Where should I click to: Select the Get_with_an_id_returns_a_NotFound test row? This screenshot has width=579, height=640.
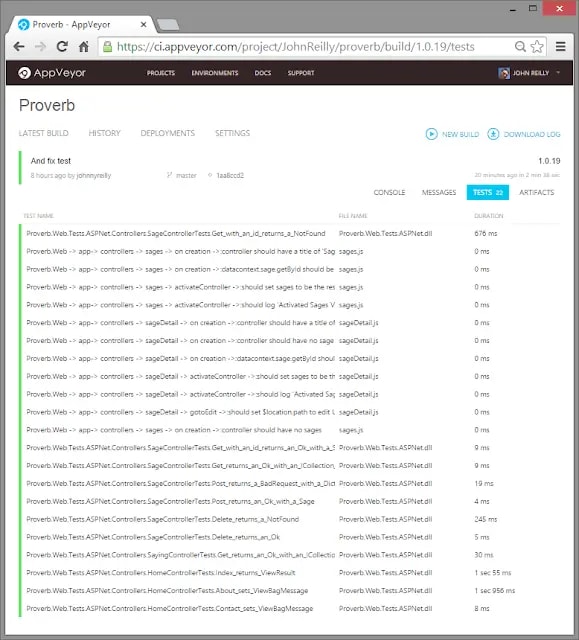[291, 233]
